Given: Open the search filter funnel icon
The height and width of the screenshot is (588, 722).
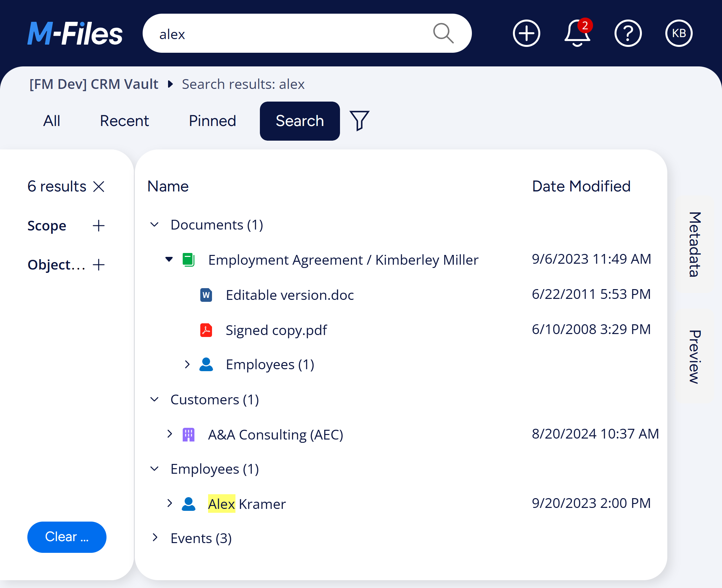Looking at the screenshot, I should (359, 120).
